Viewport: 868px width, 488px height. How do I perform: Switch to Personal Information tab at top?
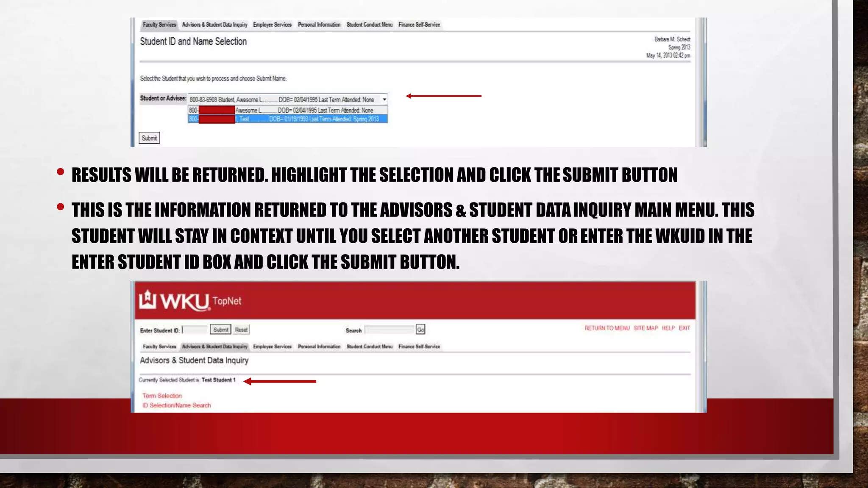(319, 25)
